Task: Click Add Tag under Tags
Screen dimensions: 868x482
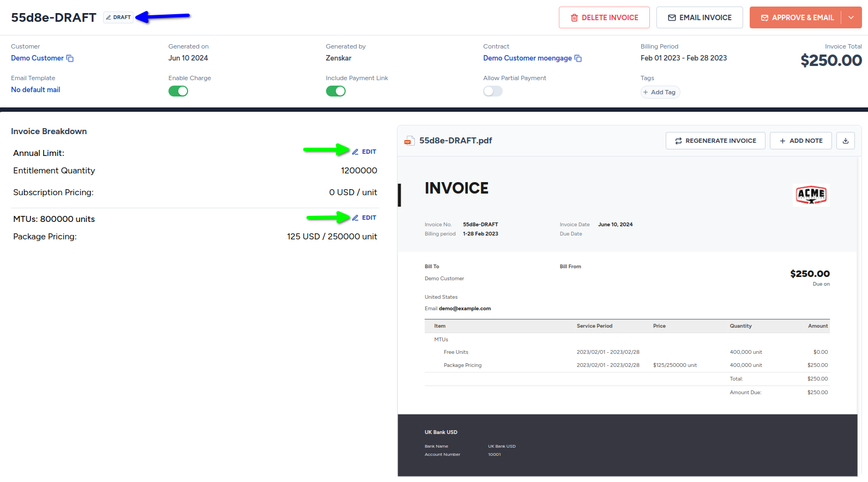Action: 660,92
